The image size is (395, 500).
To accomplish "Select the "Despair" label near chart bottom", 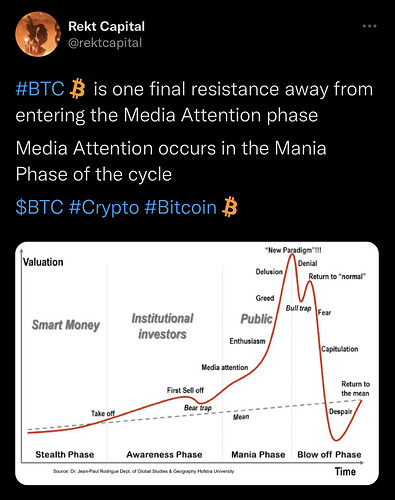I will (x=341, y=412).
